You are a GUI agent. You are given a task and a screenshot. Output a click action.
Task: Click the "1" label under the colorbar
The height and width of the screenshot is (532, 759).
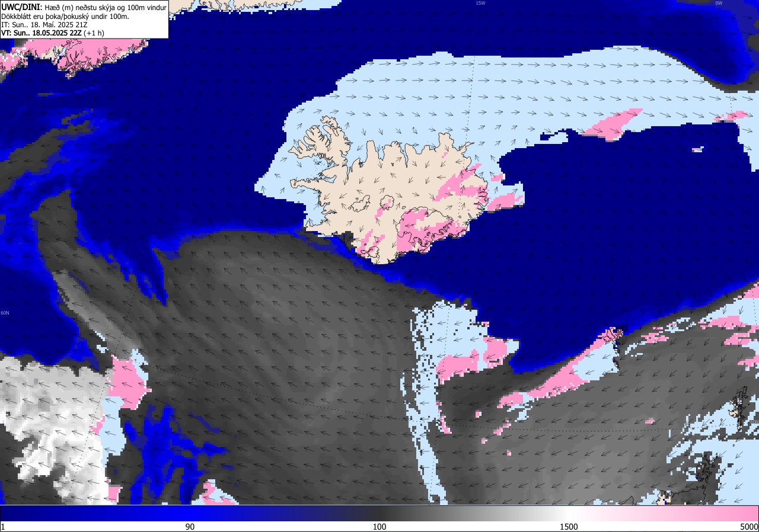coord(3,527)
